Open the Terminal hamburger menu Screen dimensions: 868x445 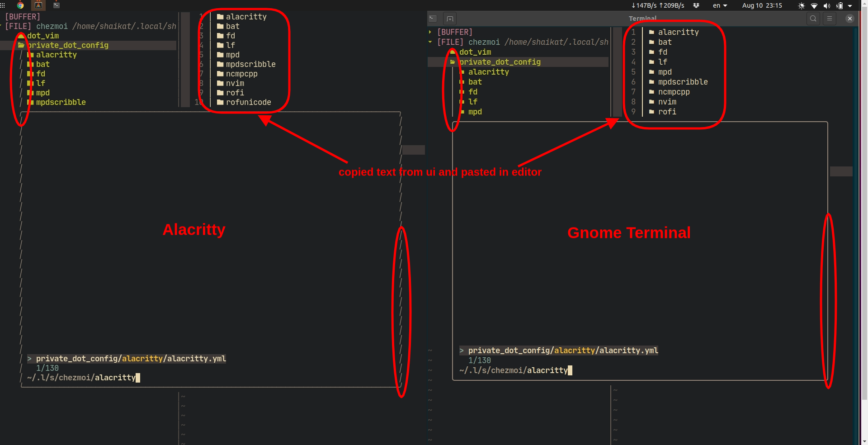pyautogui.click(x=830, y=19)
